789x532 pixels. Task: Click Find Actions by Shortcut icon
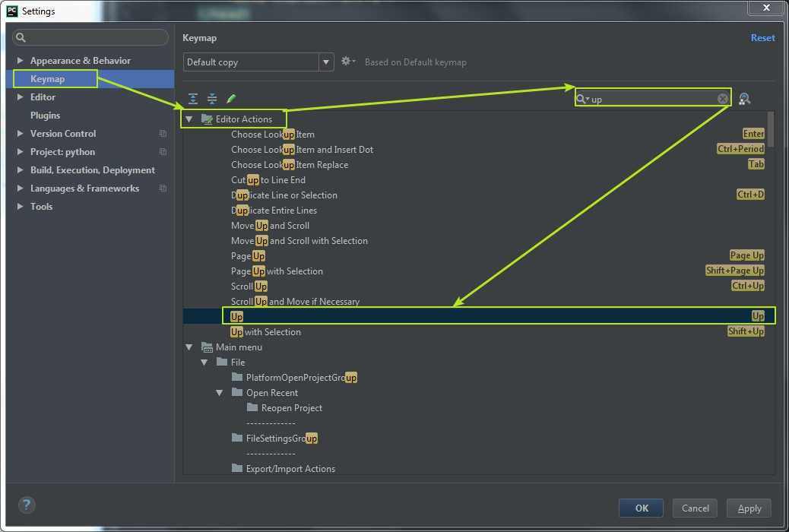tap(745, 99)
